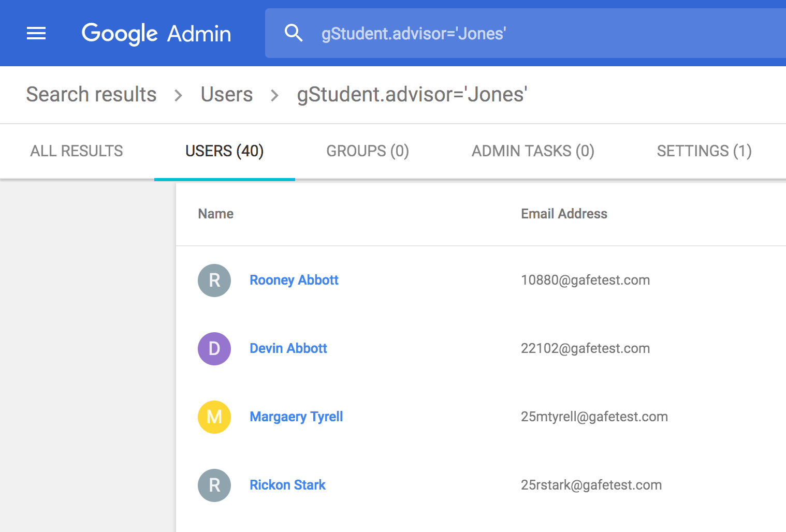Click Margaery Tyrell's yellow M avatar
Screen dimensions: 786x532
pos(214,417)
